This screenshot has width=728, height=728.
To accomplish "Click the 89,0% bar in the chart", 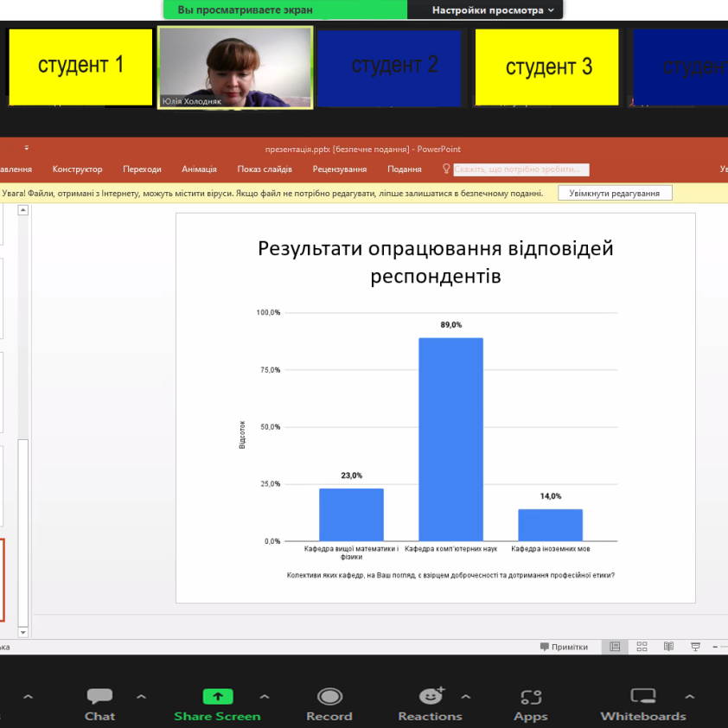I will pos(450,439).
